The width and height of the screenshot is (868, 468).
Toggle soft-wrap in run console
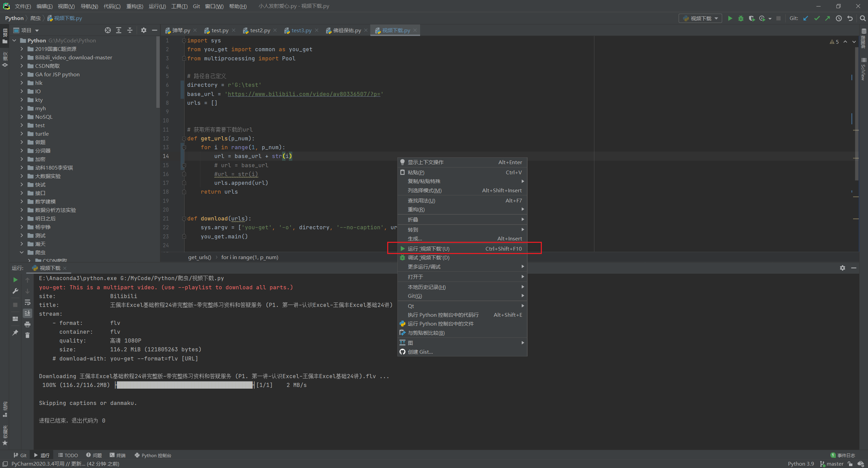27,302
